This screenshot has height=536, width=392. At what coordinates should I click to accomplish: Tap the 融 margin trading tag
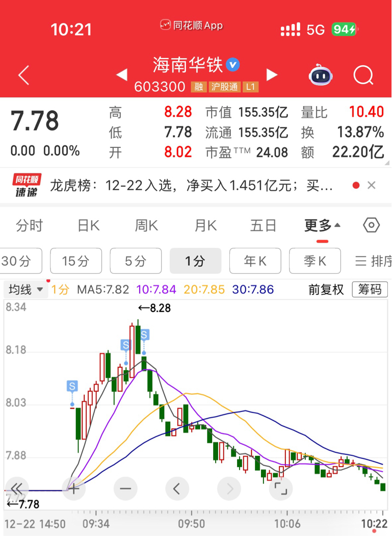[199, 87]
